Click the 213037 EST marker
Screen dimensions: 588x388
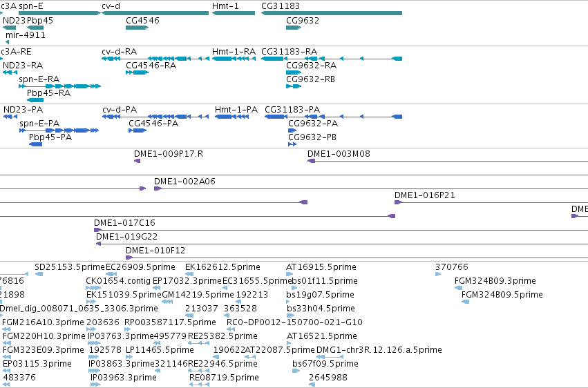click(x=189, y=316)
